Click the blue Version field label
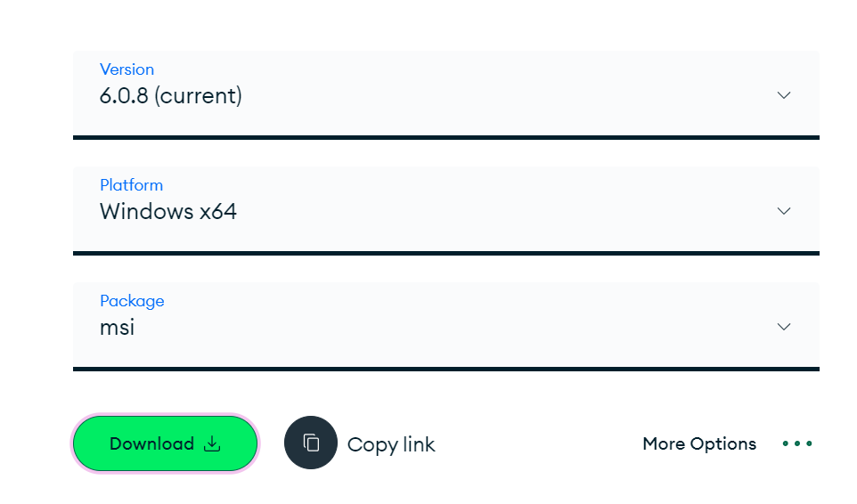 [x=127, y=69]
